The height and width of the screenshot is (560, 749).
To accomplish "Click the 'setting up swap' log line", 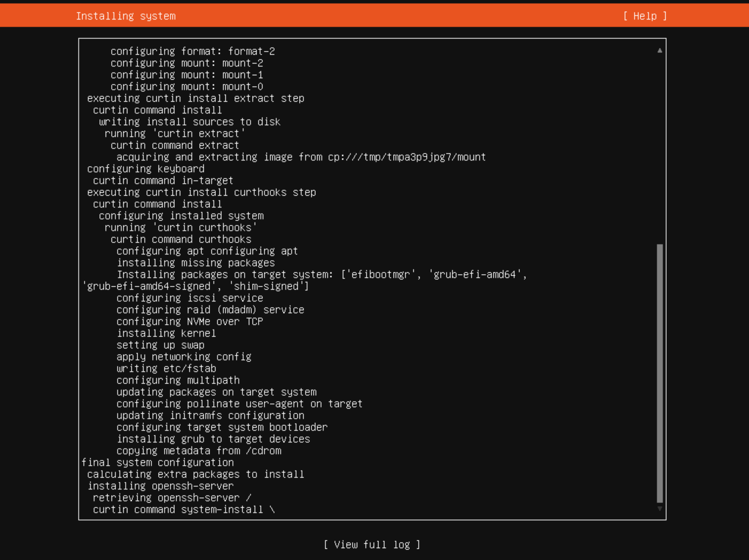I will tap(160, 345).
